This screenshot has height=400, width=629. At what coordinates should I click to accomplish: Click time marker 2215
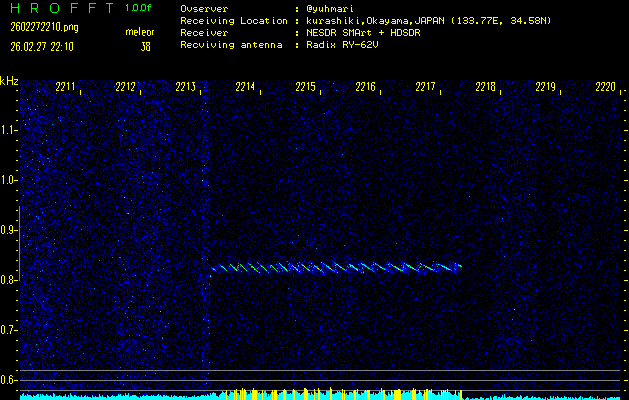pos(305,87)
